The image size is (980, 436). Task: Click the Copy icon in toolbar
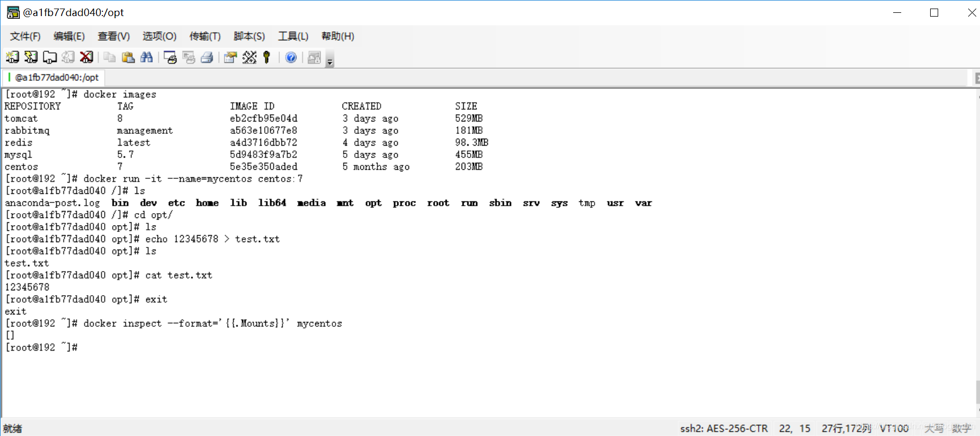[110, 57]
